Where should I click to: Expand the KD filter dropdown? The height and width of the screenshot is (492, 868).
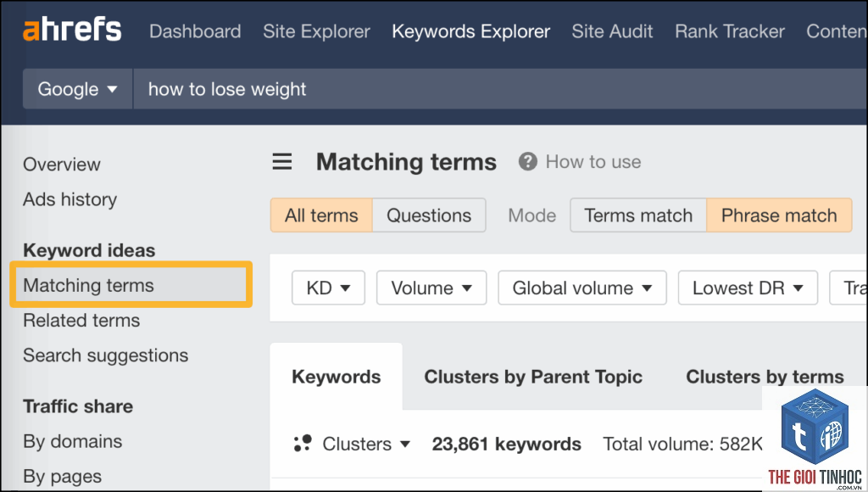[328, 288]
